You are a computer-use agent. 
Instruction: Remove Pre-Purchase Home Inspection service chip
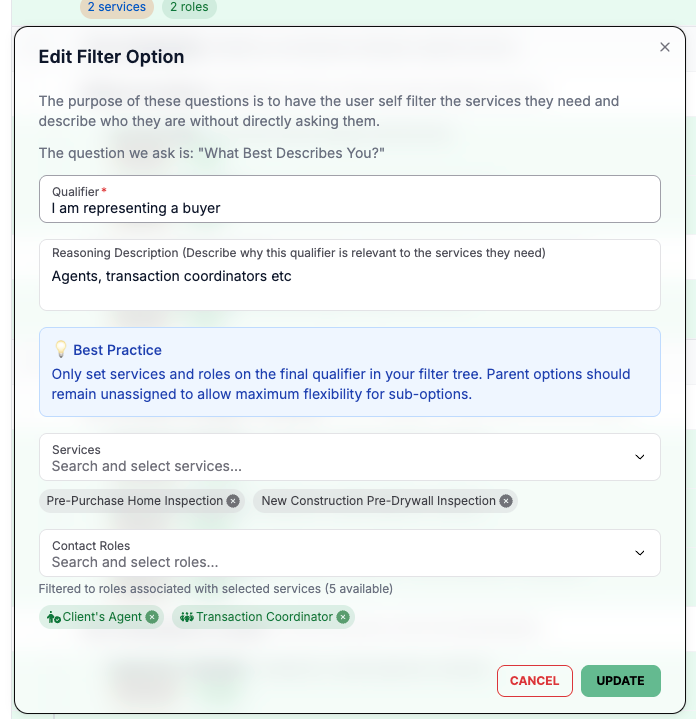[233, 501]
